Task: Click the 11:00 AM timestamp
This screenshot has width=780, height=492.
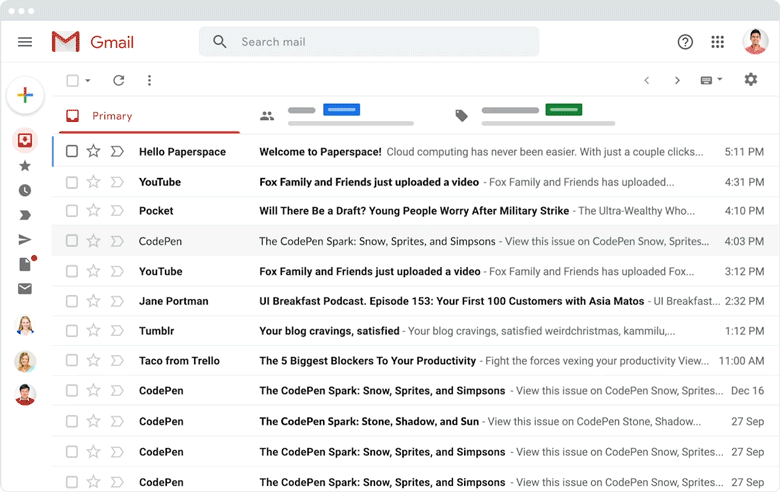Action: pyautogui.click(x=741, y=361)
